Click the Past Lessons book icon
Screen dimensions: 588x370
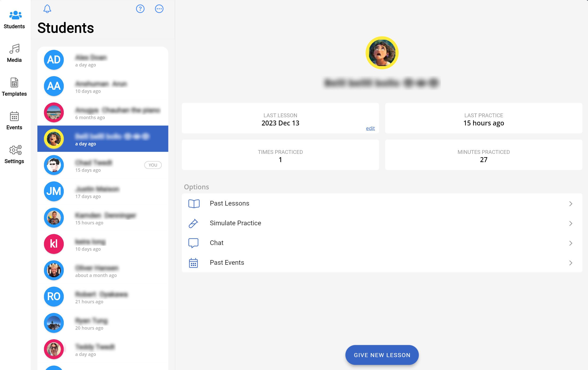194,204
